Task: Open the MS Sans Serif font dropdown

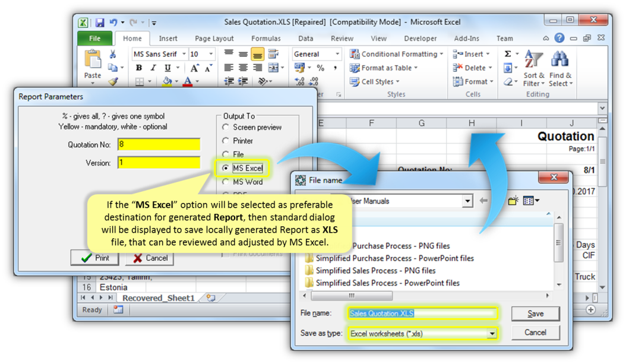Action: click(x=184, y=54)
